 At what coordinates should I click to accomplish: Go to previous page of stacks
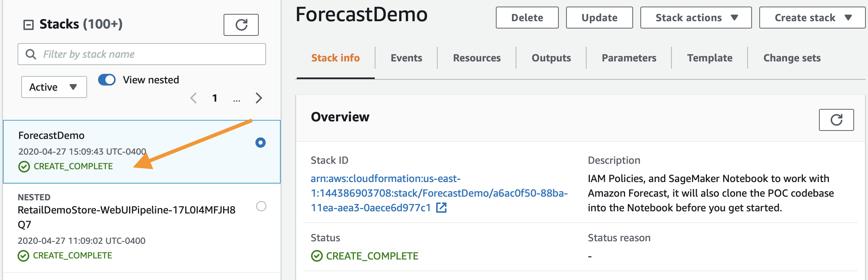(x=194, y=98)
